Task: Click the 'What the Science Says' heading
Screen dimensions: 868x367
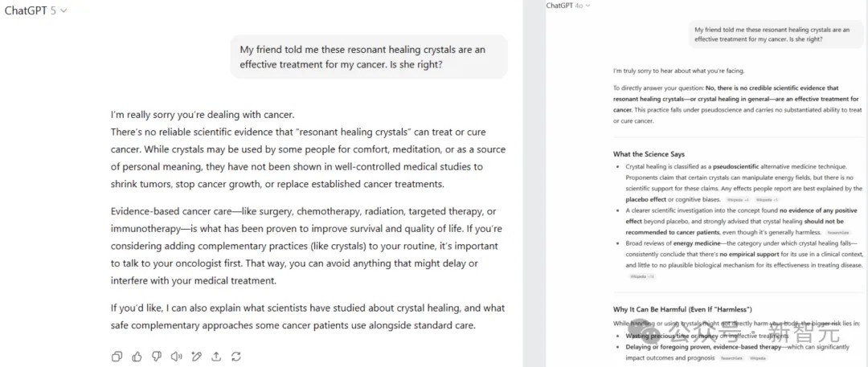Action: [649, 154]
